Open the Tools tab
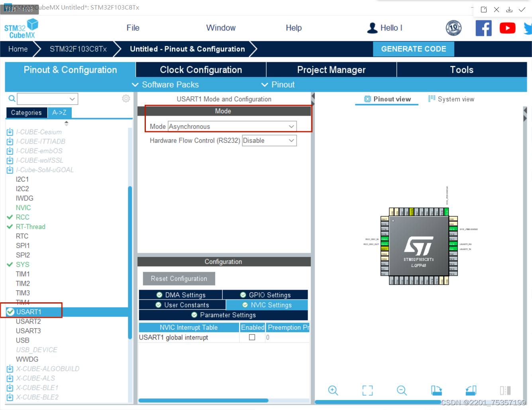532x410 pixels. 462,70
